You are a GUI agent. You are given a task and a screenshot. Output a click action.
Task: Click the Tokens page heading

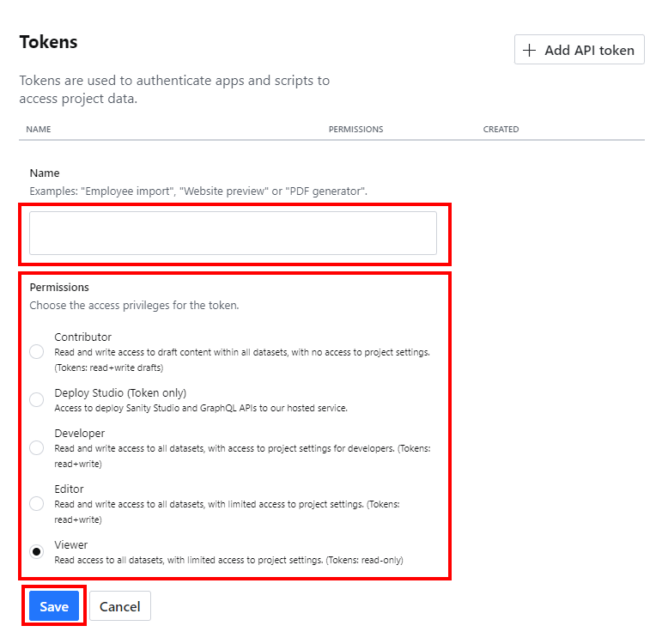[x=48, y=42]
